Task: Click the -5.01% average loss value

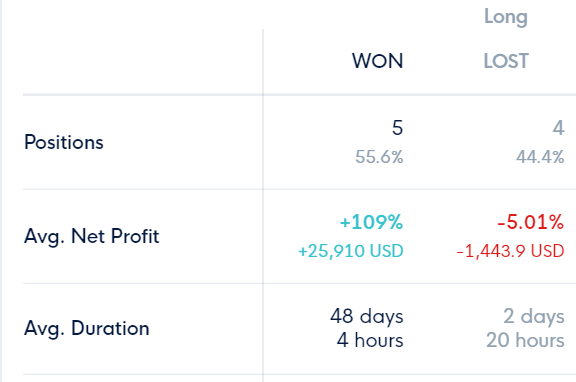Action: (531, 222)
